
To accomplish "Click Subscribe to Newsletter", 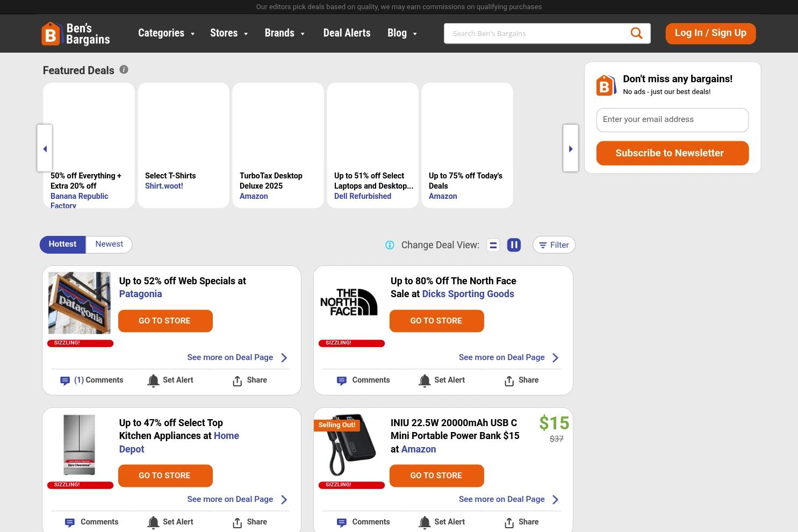I will point(672,153).
